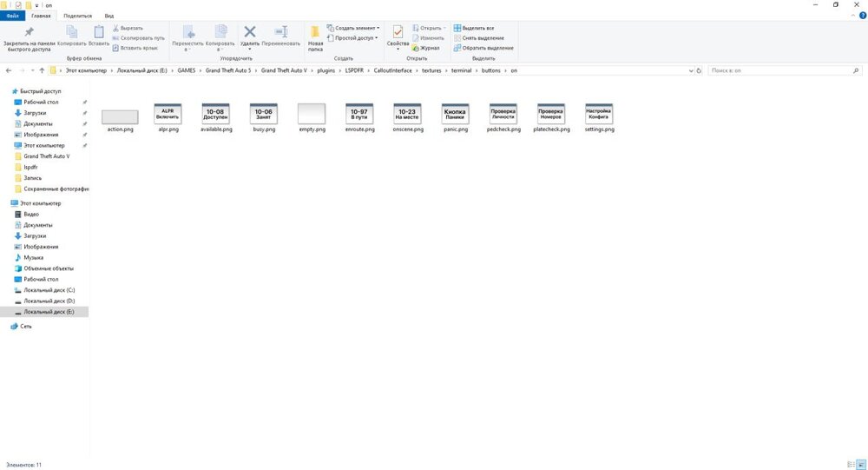The height and width of the screenshot is (470, 868).
Task: Switch to the Home (Главная) tab
Action: [x=41, y=16]
